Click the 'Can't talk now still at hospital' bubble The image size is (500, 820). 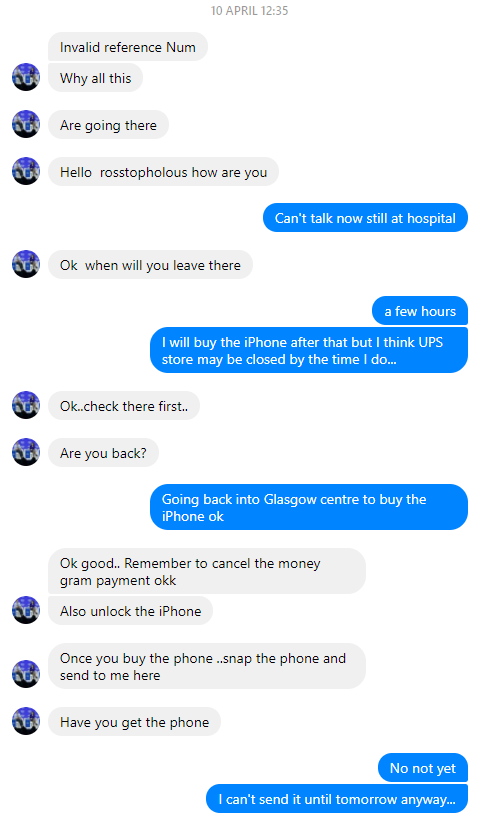coord(365,218)
